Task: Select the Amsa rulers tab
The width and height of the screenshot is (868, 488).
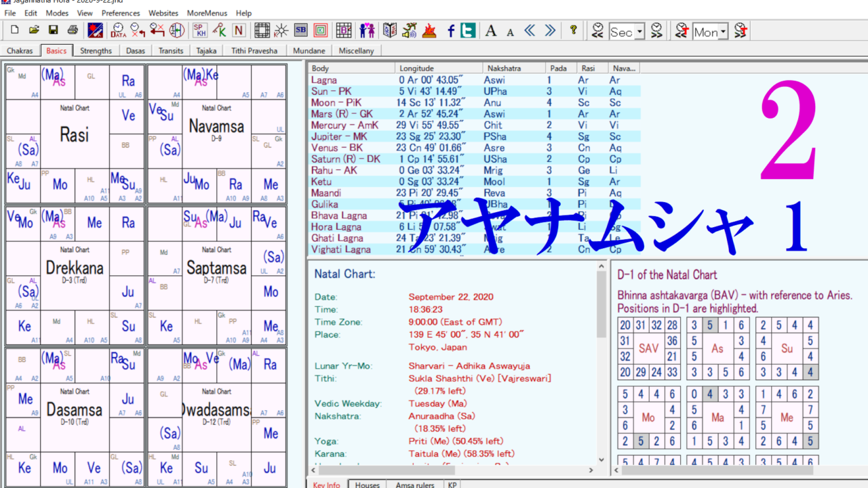Action: click(414, 484)
